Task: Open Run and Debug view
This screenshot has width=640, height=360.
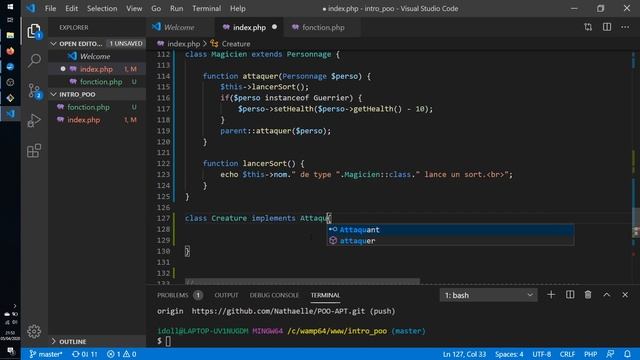Action: [34, 120]
